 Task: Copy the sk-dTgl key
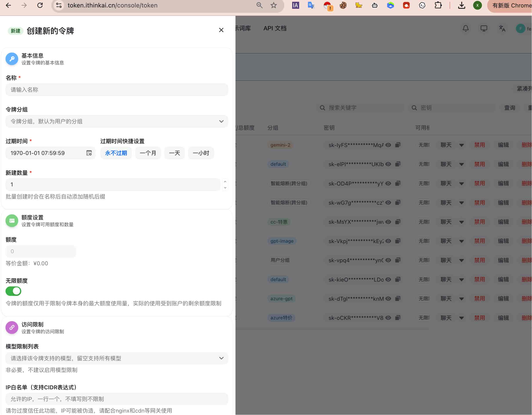click(x=398, y=299)
